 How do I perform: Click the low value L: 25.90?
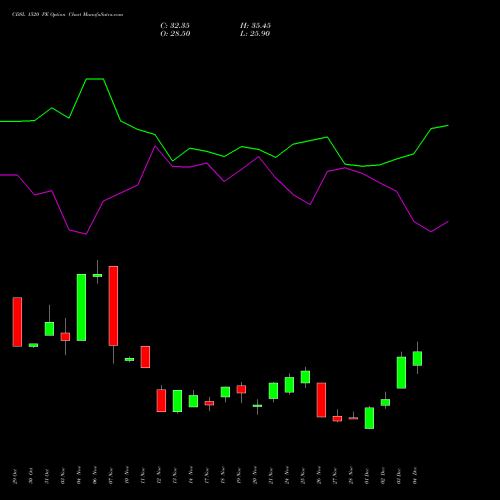(x=255, y=34)
